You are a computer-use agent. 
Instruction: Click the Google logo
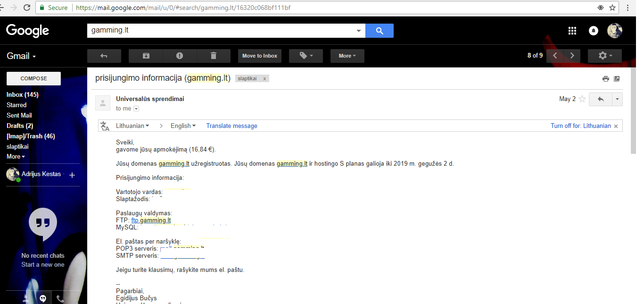(28, 31)
